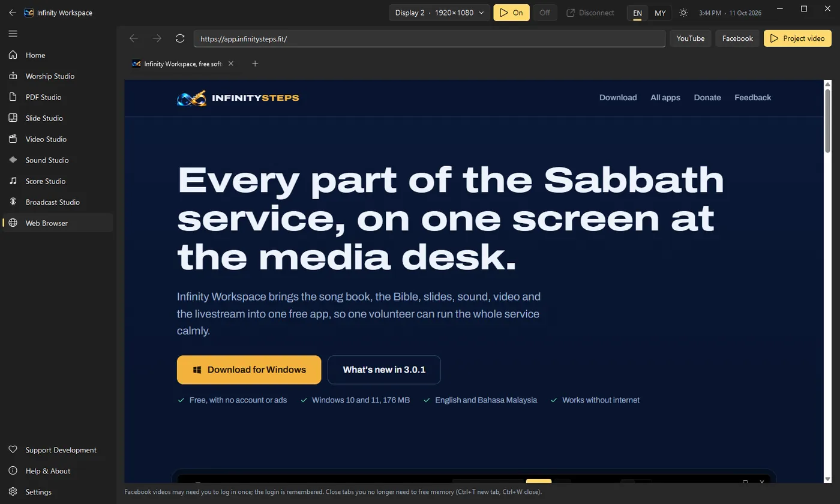Click the 3:44 PM date and time text
The height and width of the screenshot is (504, 840).
click(730, 13)
